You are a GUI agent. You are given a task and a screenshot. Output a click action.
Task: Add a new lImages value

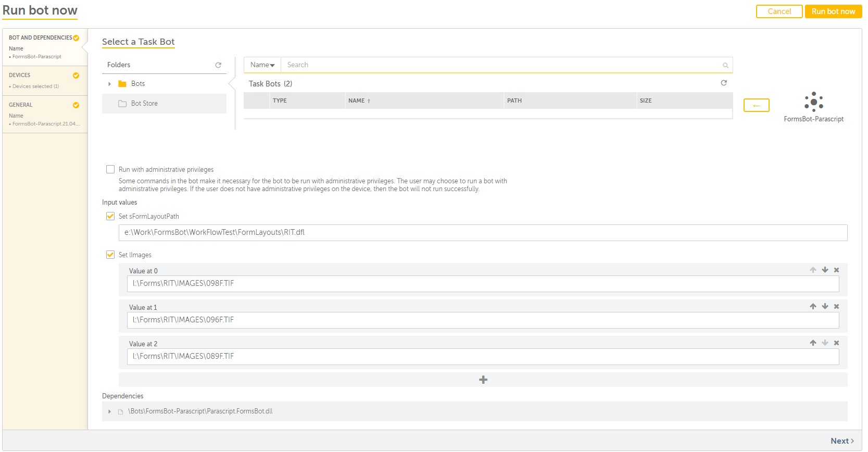tap(483, 380)
